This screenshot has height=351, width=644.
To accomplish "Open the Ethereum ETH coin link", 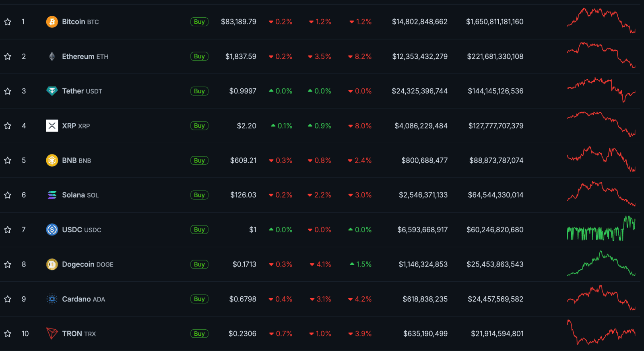I will coord(85,56).
